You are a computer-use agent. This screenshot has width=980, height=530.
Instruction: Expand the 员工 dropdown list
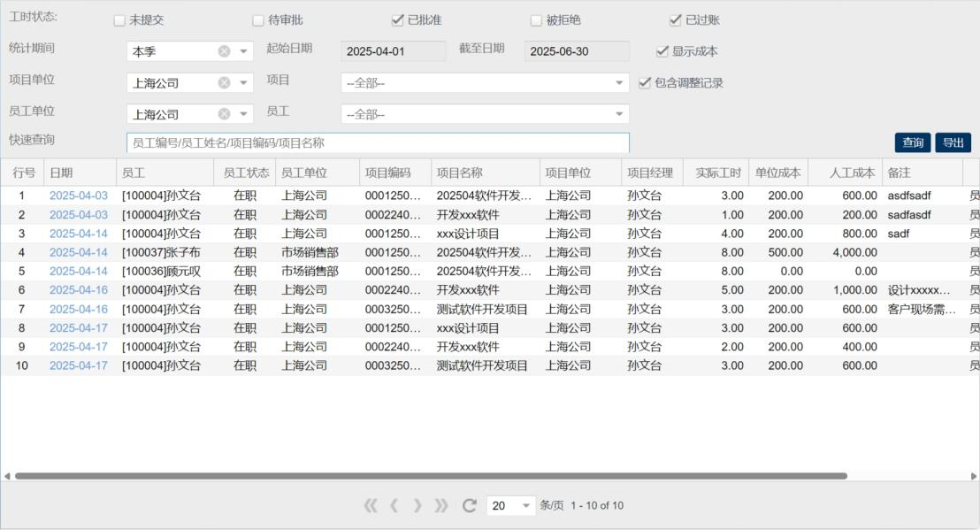click(619, 114)
